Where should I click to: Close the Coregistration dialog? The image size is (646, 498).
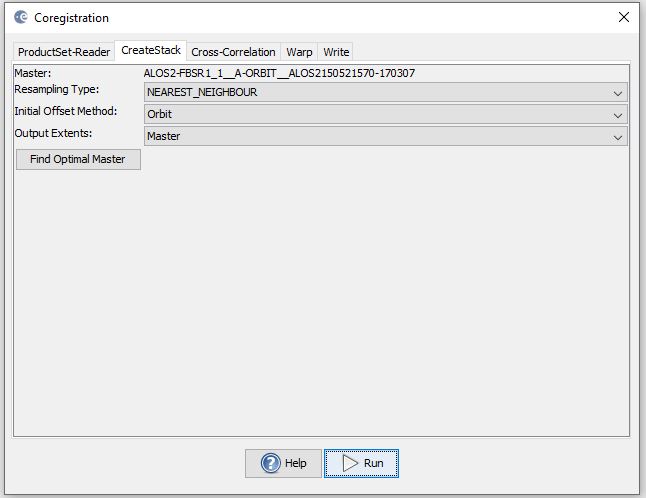(x=624, y=17)
